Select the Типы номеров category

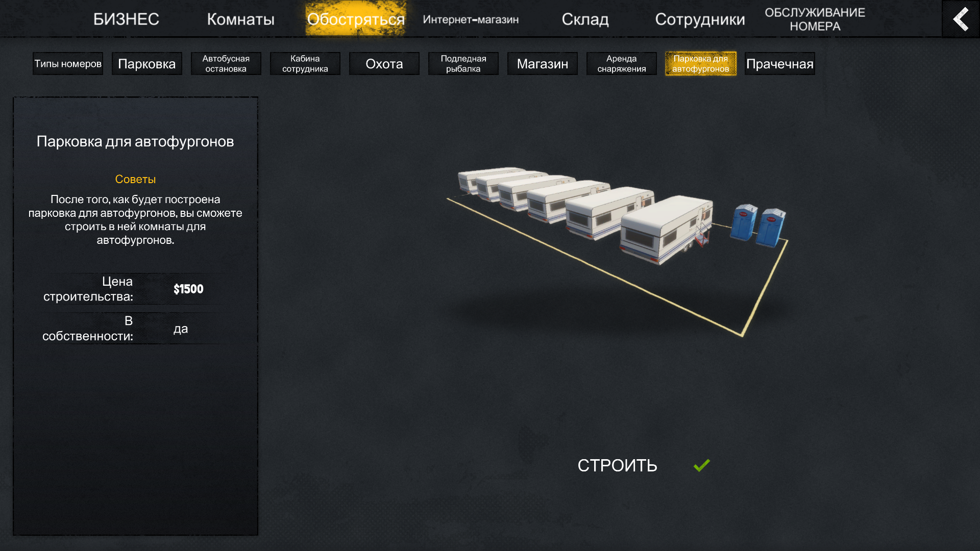pyautogui.click(x=68, y=64)
